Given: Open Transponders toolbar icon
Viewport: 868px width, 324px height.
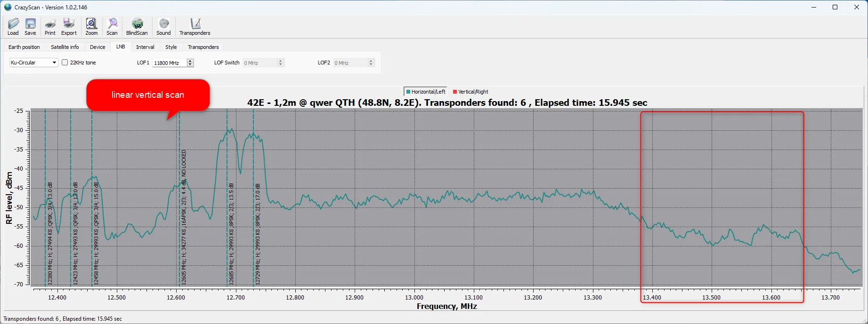Looking at the screenshot, I should (195, 27).
